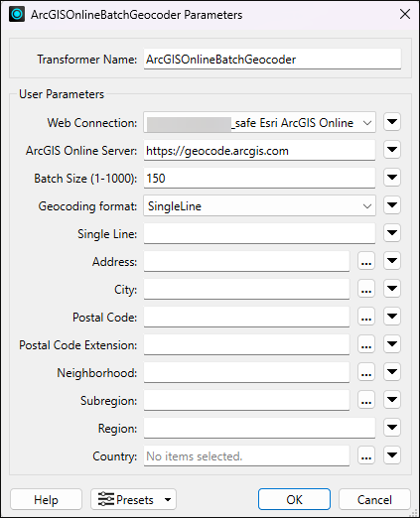Open Help for this transformer
The height and width of the screenshot is (518, 420).
tap(46, 499)
